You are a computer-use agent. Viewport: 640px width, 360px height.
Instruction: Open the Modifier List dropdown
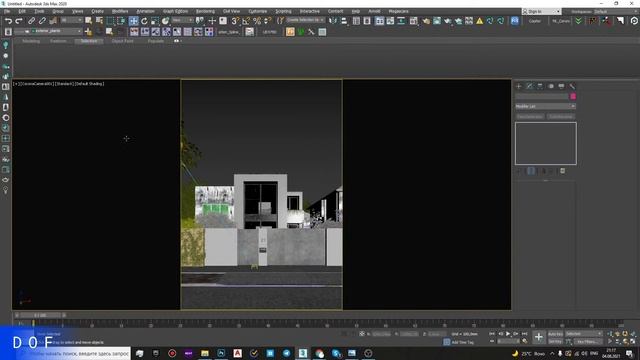point(545,106)
